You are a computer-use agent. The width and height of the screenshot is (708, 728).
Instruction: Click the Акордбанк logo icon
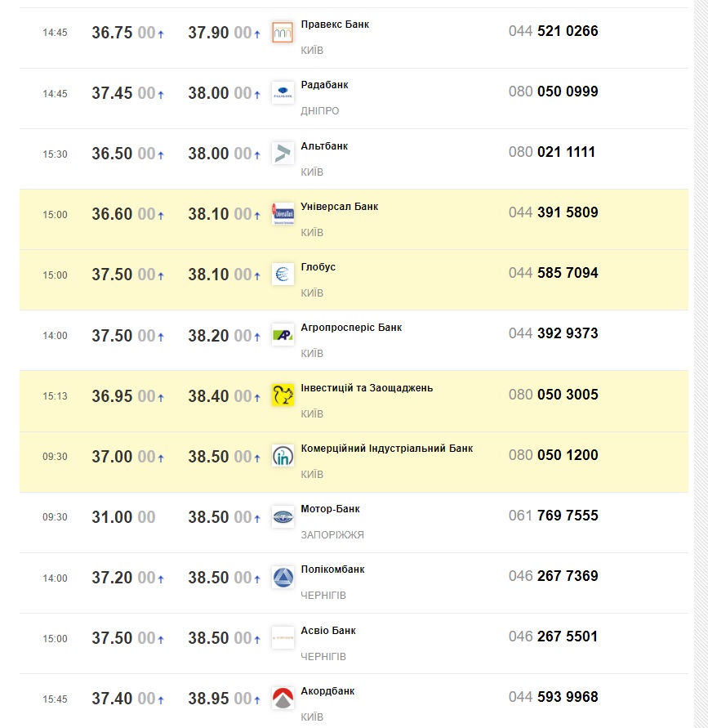(283, 699)
